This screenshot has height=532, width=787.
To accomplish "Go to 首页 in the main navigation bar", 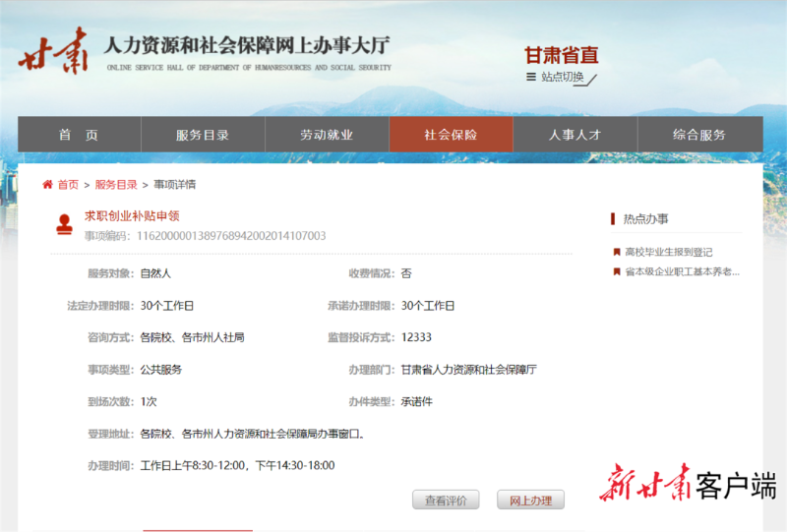I will pyautogui.click(x=79, y=135).
